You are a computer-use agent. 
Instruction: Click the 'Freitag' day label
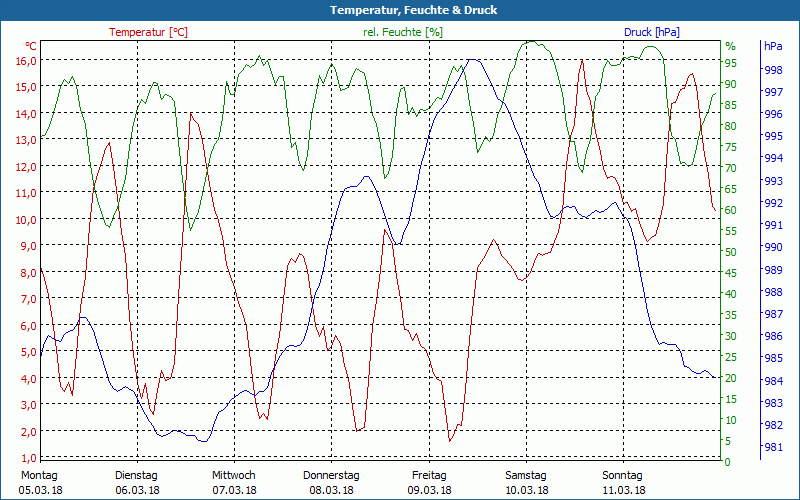[429, 476]
